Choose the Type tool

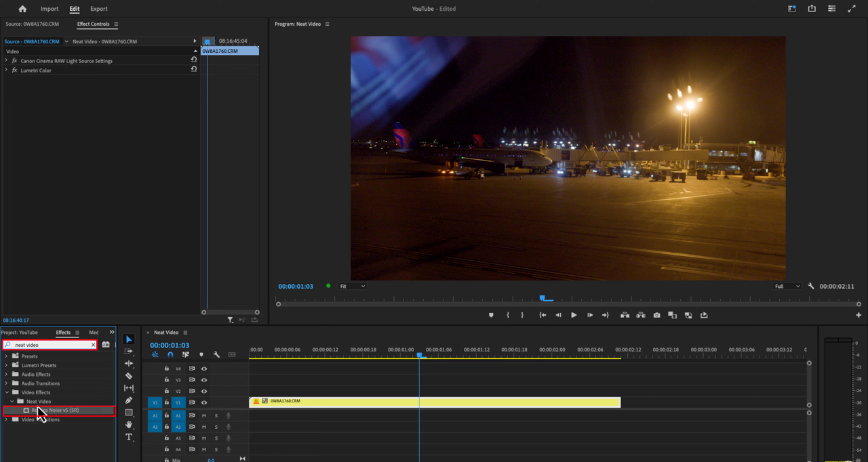point(129,437)
